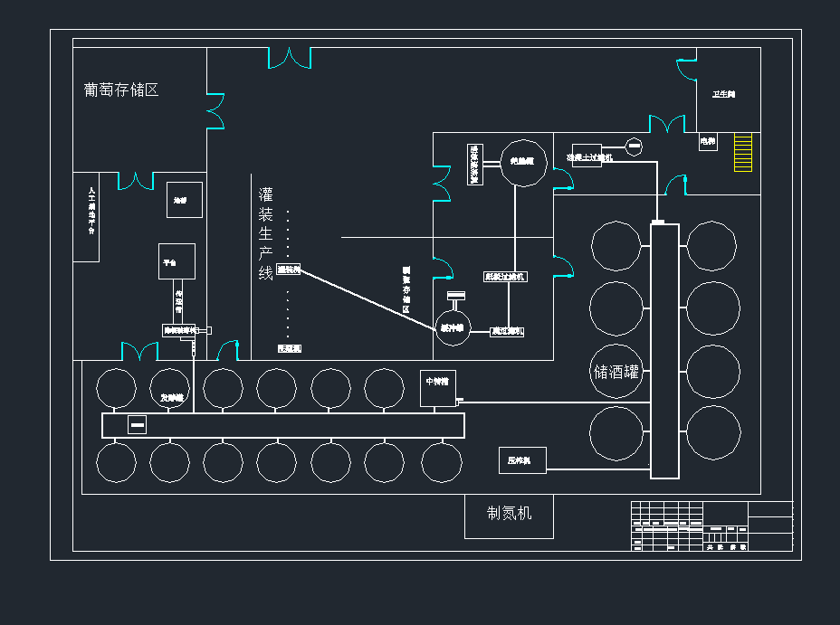Select the 压榨机 equipment box

[521, 460]
